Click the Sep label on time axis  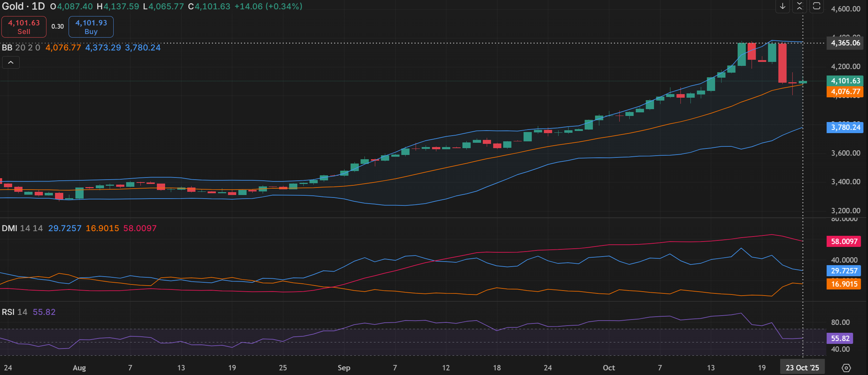click(344, 368)
